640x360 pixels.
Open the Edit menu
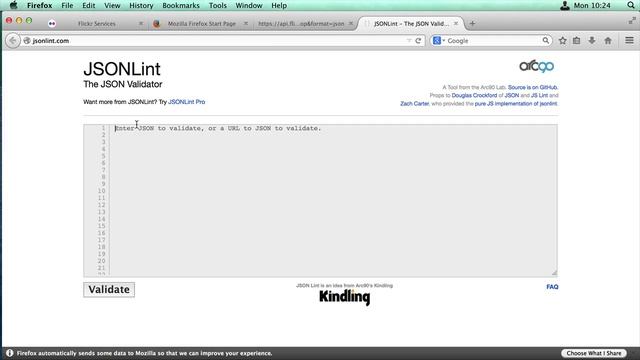(x=89, y=5)
